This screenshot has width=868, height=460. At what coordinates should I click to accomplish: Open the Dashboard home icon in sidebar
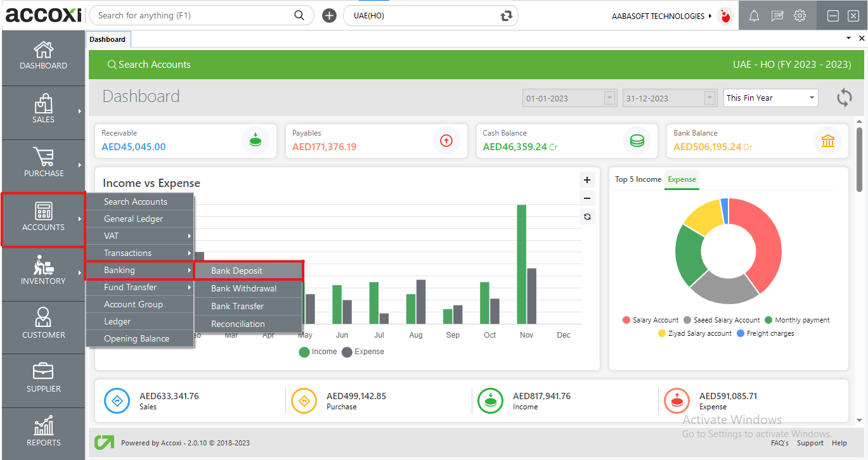point(43,50)
